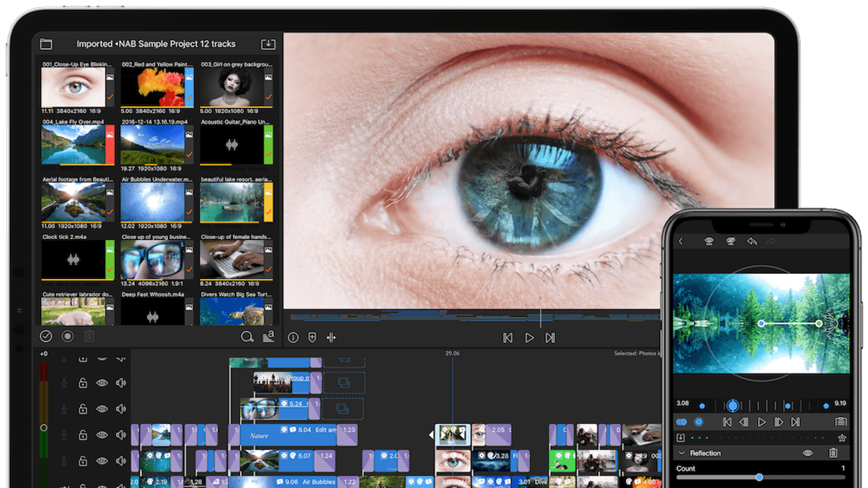Delete the Reflection effect with trash icon
This screenshot has width=868, height=488.
click(833, 453)
